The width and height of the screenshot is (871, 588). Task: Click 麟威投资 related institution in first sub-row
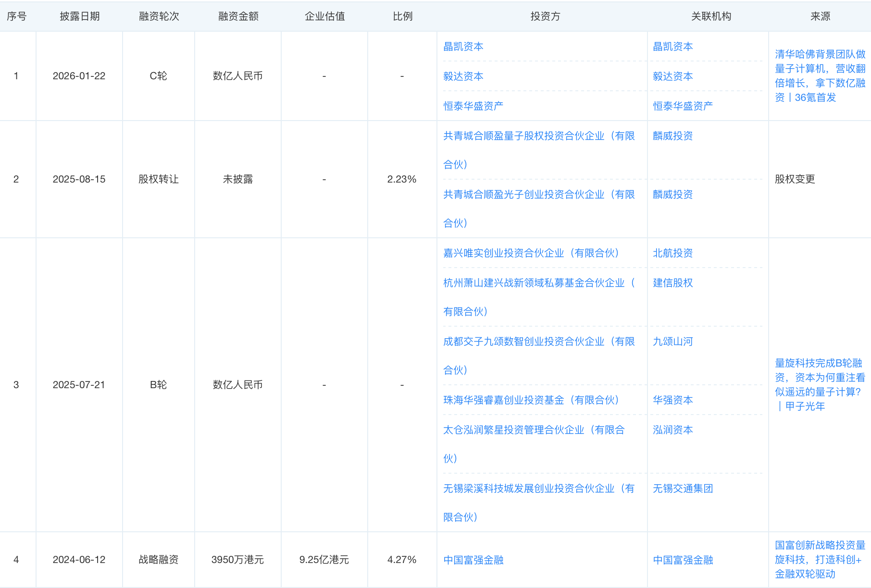[672, 136]
